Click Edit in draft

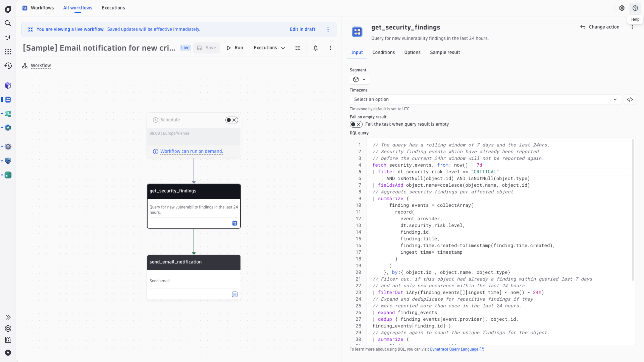pos(303,29)
